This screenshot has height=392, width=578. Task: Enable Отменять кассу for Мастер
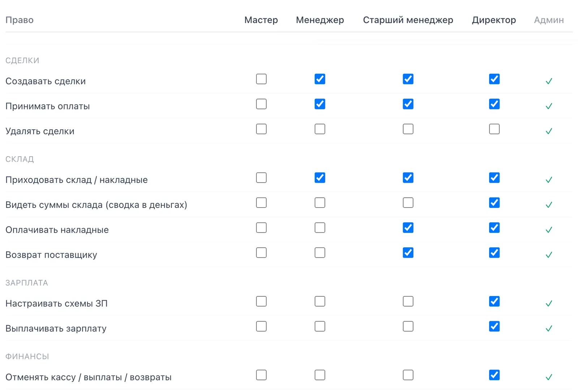coord(261,375)
